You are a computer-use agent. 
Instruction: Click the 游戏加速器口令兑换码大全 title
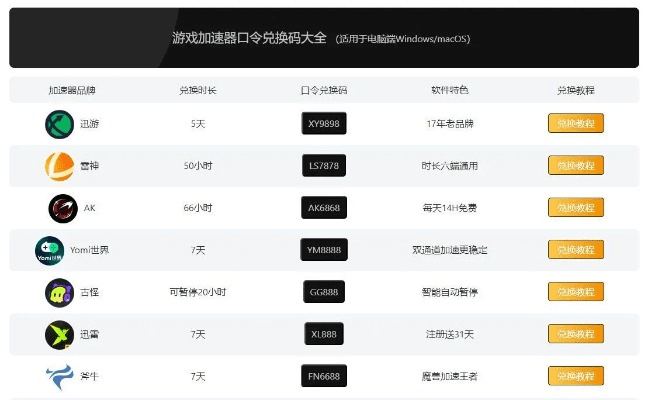coord(249,38)
